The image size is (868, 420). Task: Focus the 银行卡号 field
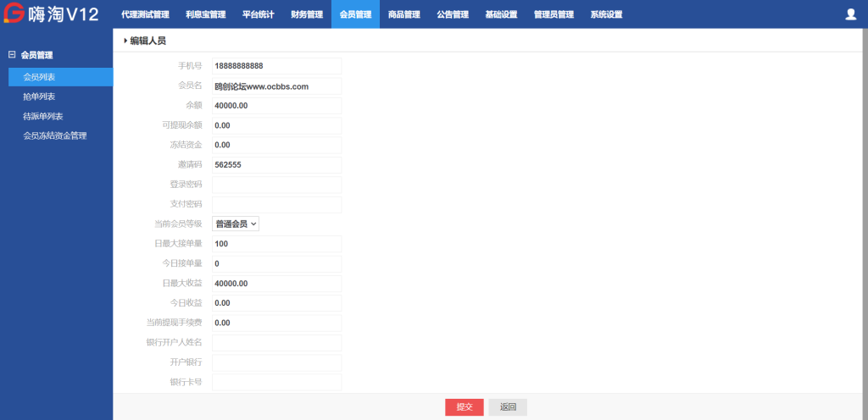click(x=277, y=382)
